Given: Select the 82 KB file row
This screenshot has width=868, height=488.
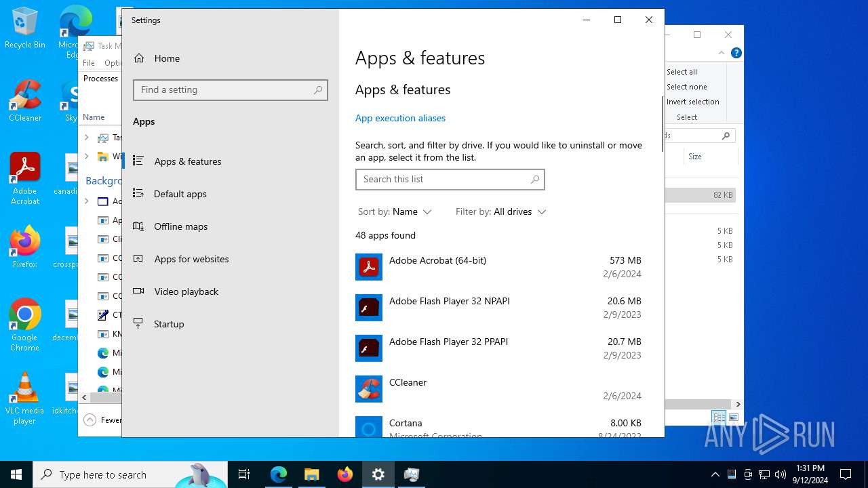Looking at the screenshot, I should pos(700,195).
